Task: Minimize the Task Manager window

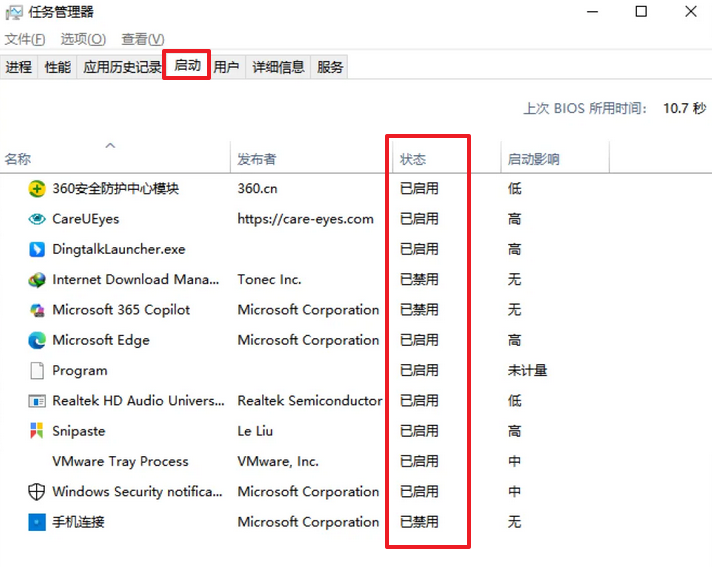Action: (593, 11)
